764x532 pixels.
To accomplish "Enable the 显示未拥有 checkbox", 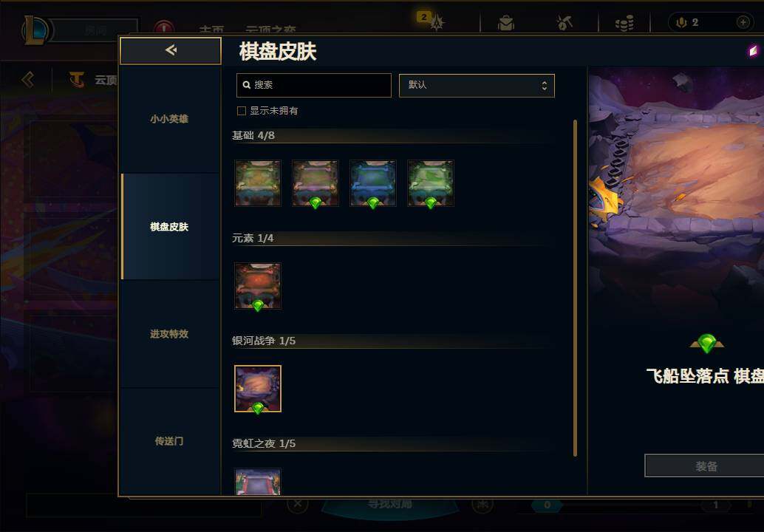I will coord(241,111).
